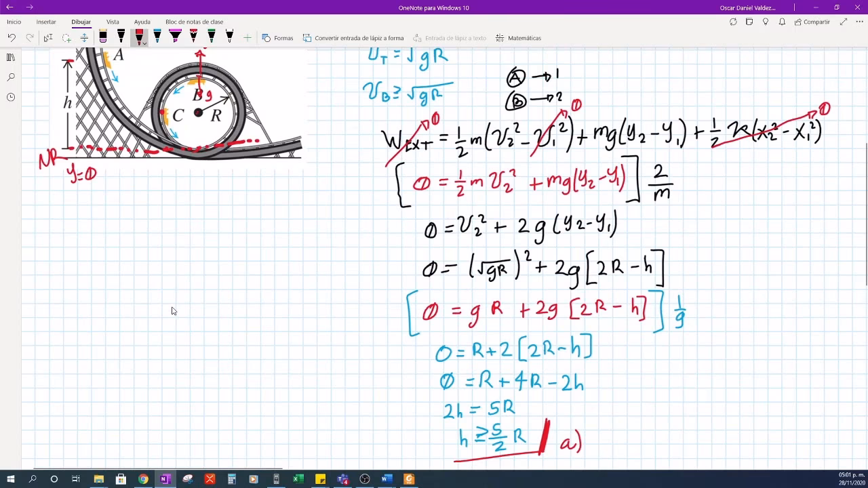The image size is (868, 488).
Task: Select the pink highlighter pen
Action: 175,37
